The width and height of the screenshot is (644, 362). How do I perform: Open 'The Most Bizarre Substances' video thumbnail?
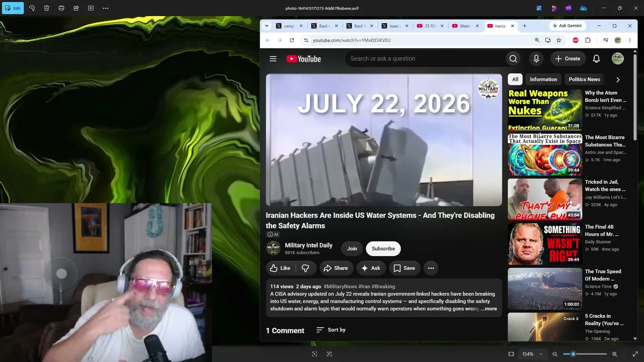coord(545,154)
